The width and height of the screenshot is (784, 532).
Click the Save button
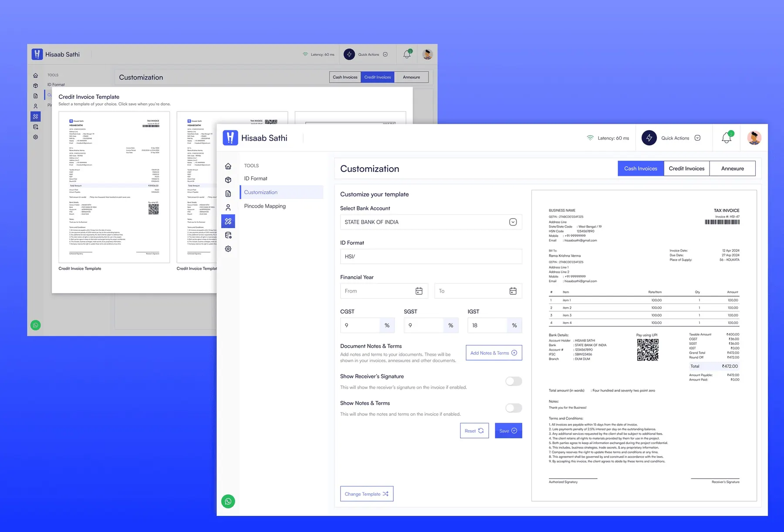[x=508, y=431]
